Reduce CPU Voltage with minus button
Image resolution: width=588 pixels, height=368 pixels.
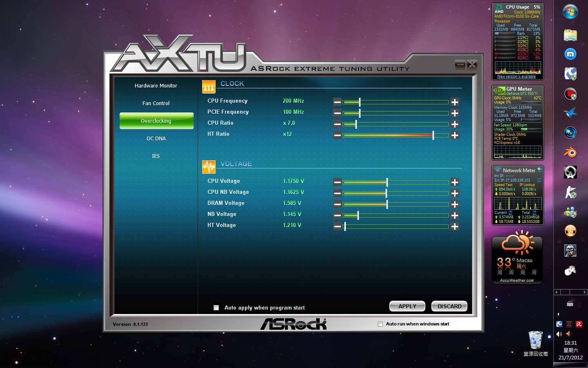tap(337, 182)
